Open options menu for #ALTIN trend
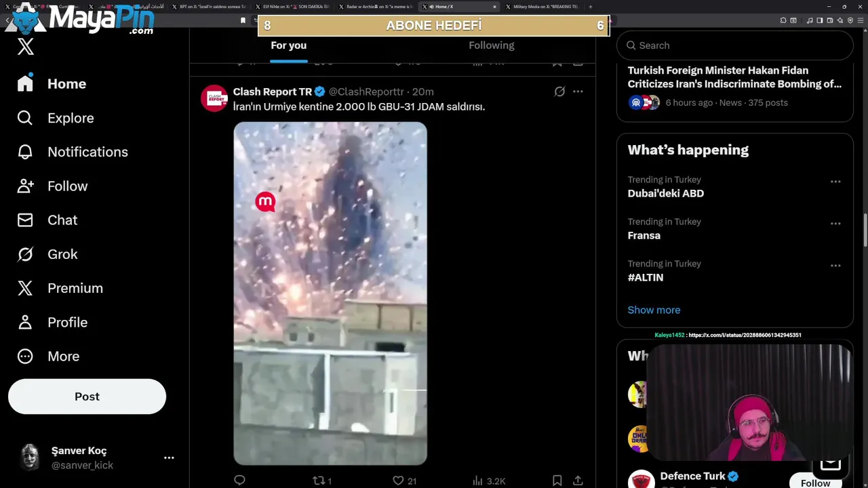 (835, 266)
